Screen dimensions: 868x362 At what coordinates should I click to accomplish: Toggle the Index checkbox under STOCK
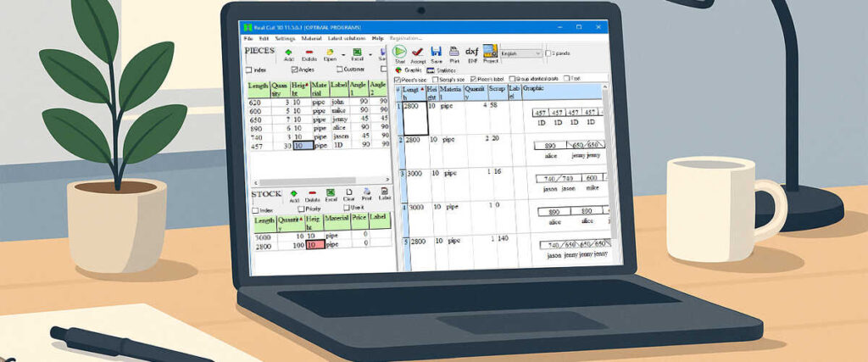254,210
